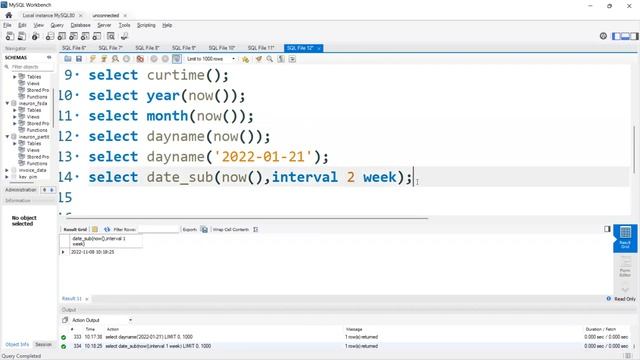640x360 pixels.
Task: Open the Database menu
Action: click(x=80, y=25)
